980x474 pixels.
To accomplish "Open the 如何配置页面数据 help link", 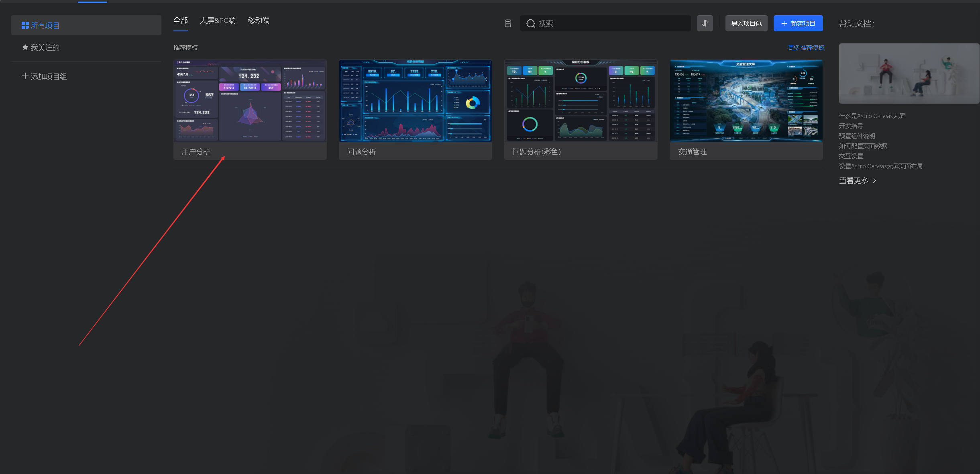I will (863, 146).
